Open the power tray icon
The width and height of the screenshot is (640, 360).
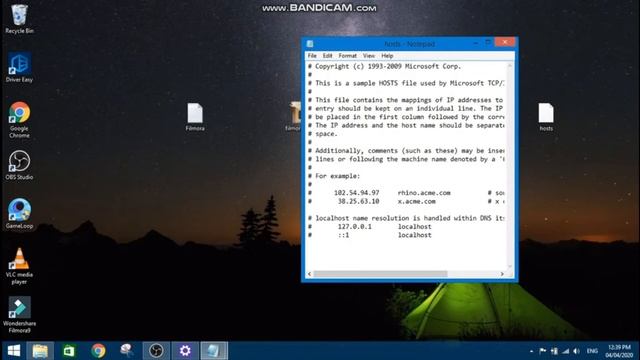(x=554, y=351)
